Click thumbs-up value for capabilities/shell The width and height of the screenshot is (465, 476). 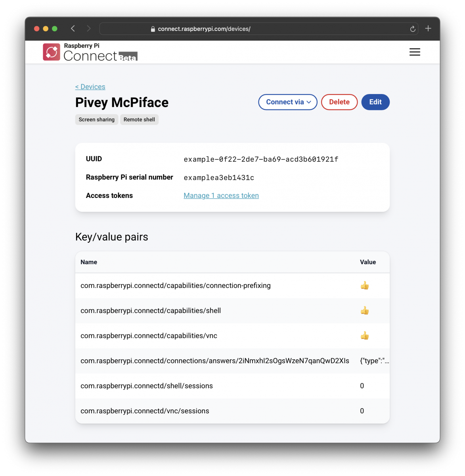(365, 311)
